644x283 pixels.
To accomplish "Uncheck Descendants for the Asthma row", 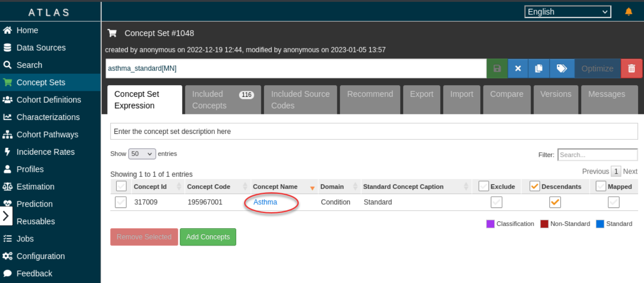I will 555,202.
